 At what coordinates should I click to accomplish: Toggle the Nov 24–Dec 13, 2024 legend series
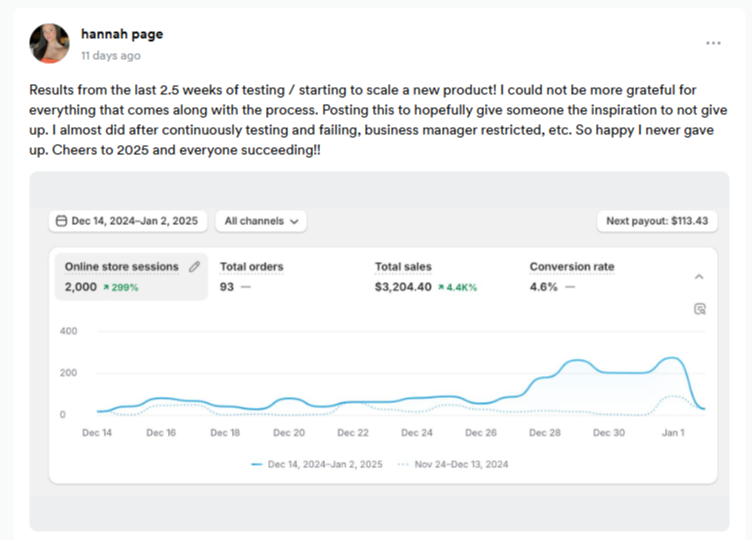[x=455, y=464]
